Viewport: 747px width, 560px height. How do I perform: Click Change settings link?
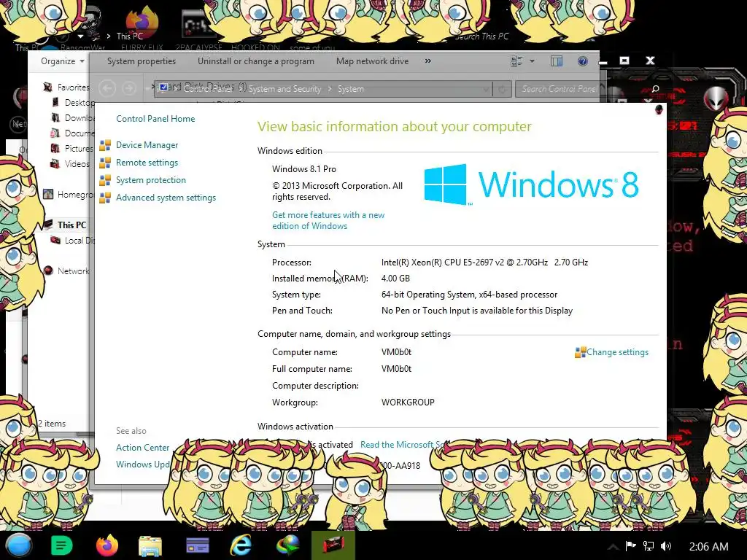click(617, 352)
